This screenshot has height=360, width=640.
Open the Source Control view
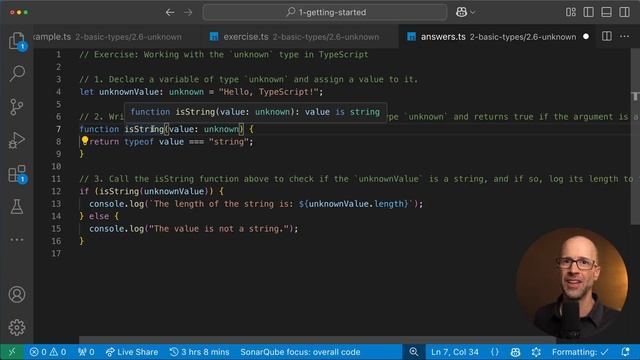pyautogui.click(x=17, y=107)
